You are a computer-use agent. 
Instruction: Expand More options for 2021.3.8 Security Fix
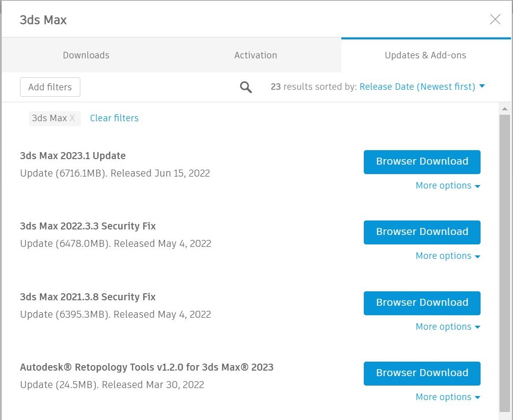448,327
